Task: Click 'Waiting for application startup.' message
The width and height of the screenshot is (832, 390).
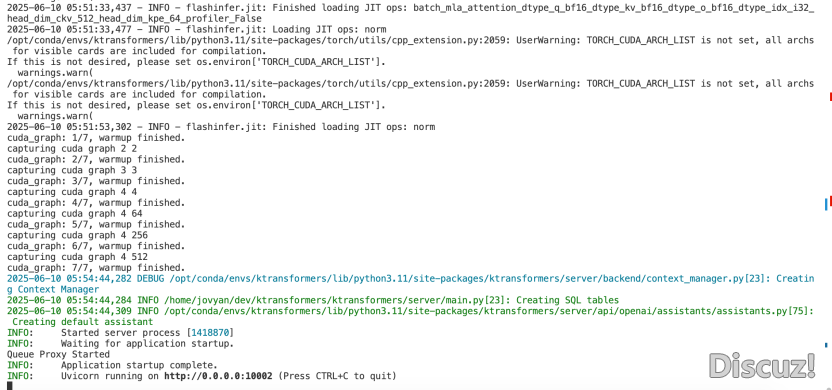Action: point(148,344)
